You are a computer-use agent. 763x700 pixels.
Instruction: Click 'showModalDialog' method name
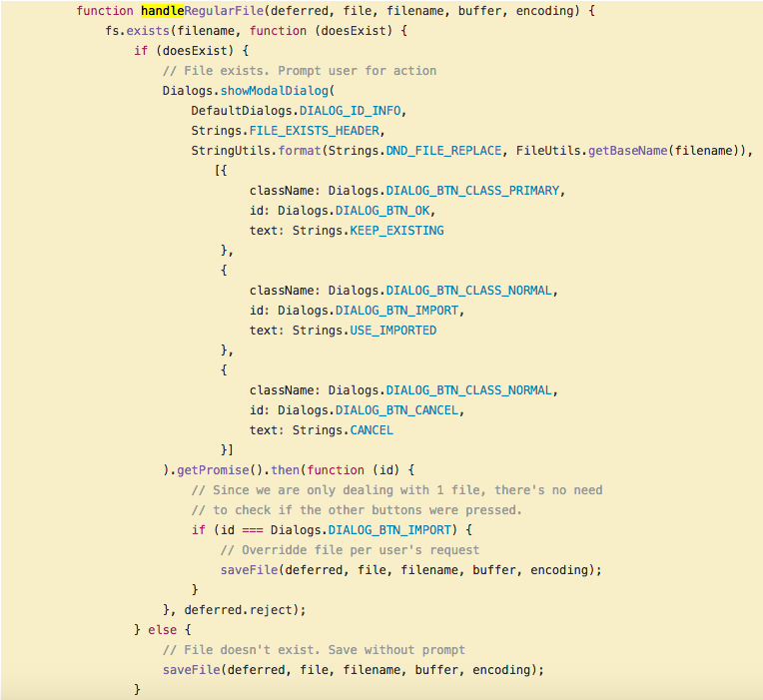275,91
